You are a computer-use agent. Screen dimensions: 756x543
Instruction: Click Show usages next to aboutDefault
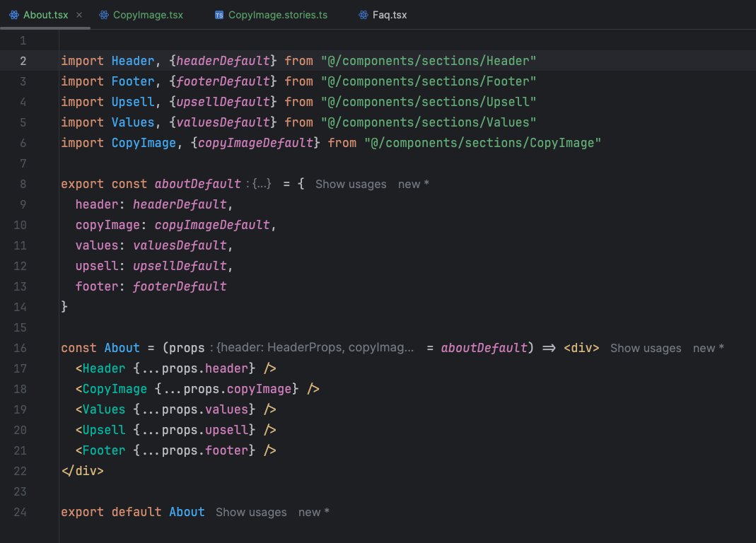tap(351, 184)
